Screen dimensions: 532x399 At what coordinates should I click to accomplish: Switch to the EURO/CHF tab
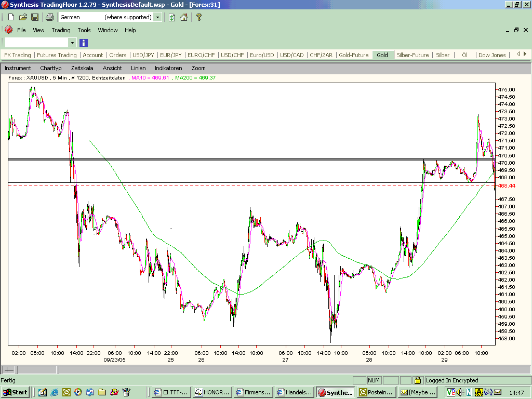click(201, 55)
